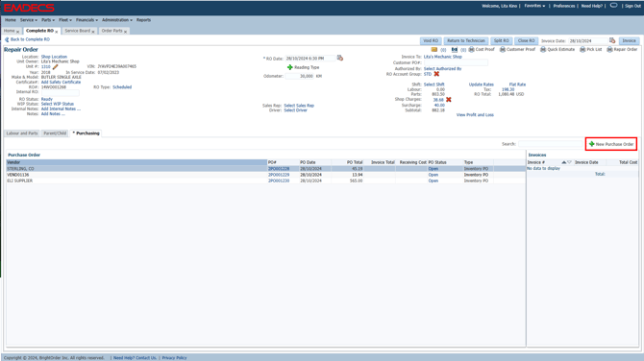Screen dimensions: 644x361
Task: Open the Service Board tab
Action: [x=77, y=31]
